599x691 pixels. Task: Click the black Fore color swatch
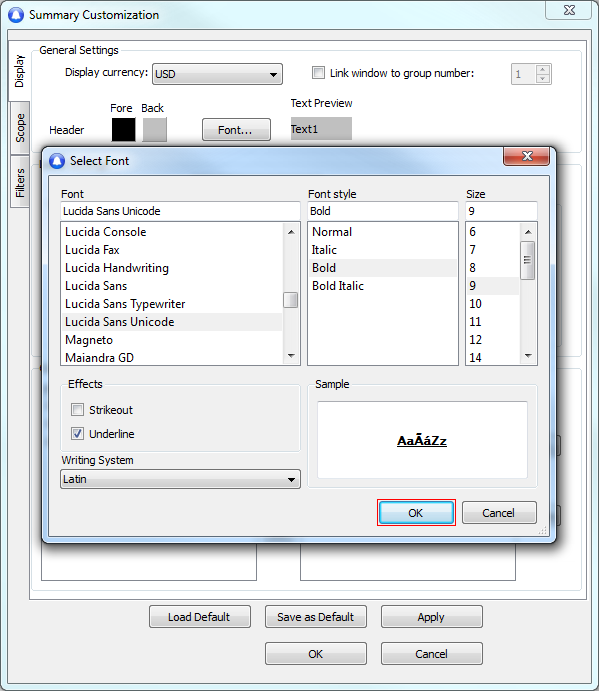[123, 130]
